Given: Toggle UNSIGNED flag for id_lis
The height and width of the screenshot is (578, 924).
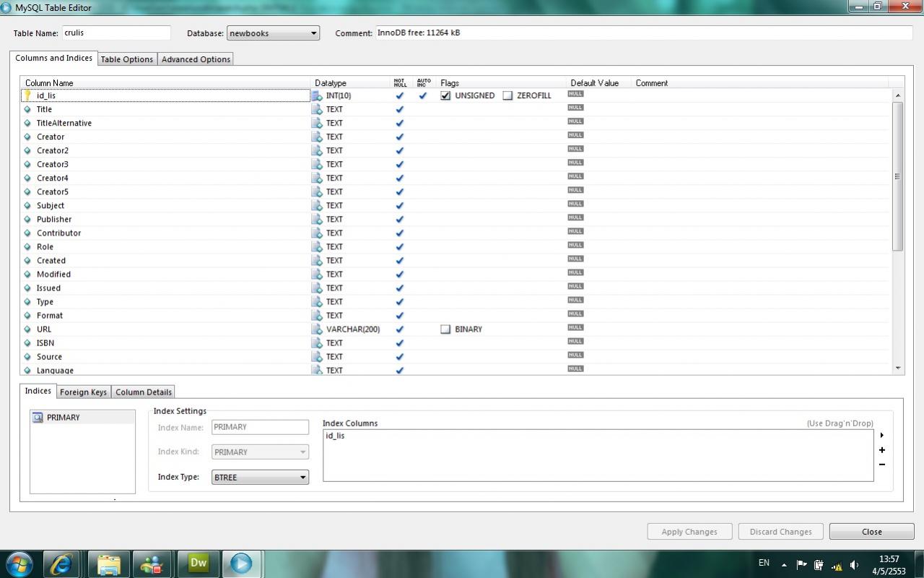Looking at the screenshot, I should click(x=445, y=95).
